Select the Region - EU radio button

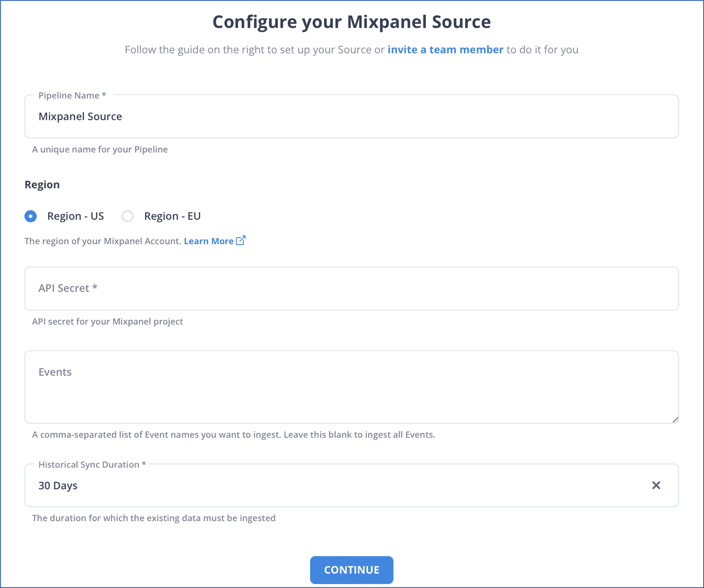pos(128,216)
